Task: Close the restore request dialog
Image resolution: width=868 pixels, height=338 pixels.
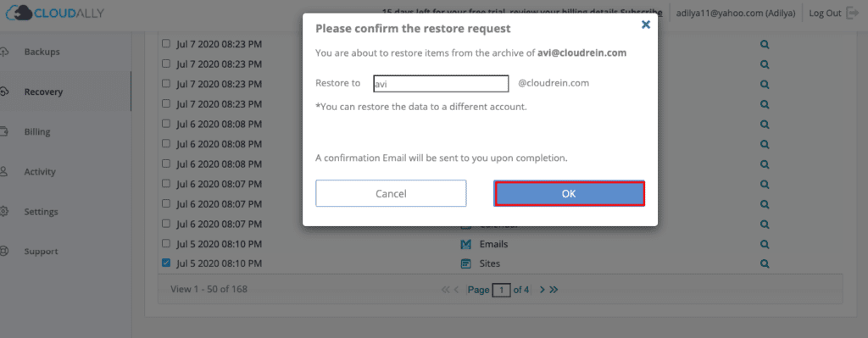Action: (645, 25)
